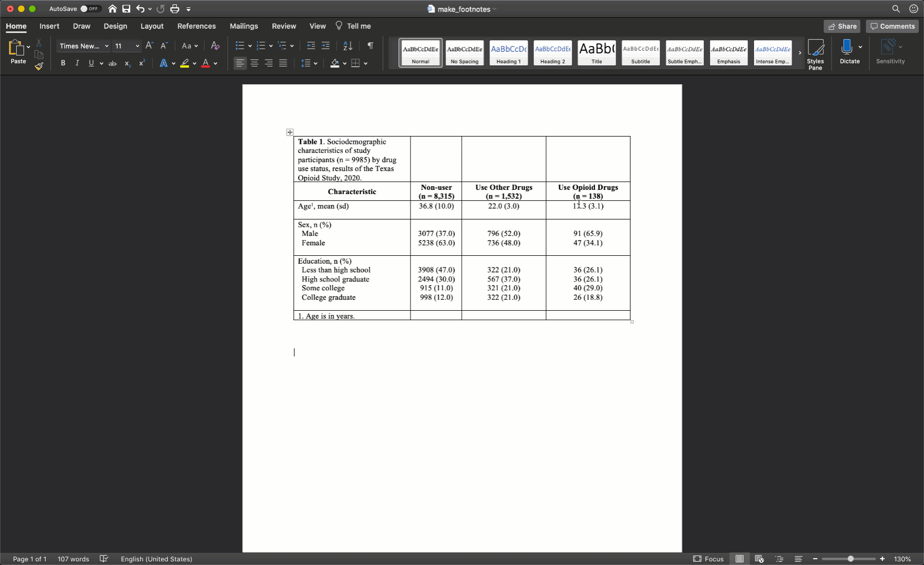The image size is (924, 565).
Task: Switch to the Layout tab
Action: point(152,26)
